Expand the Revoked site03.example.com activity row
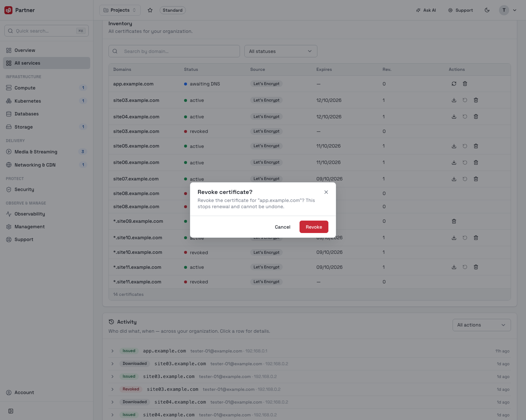This screenshot has width=526, height=420. click(x=113, y=389)
